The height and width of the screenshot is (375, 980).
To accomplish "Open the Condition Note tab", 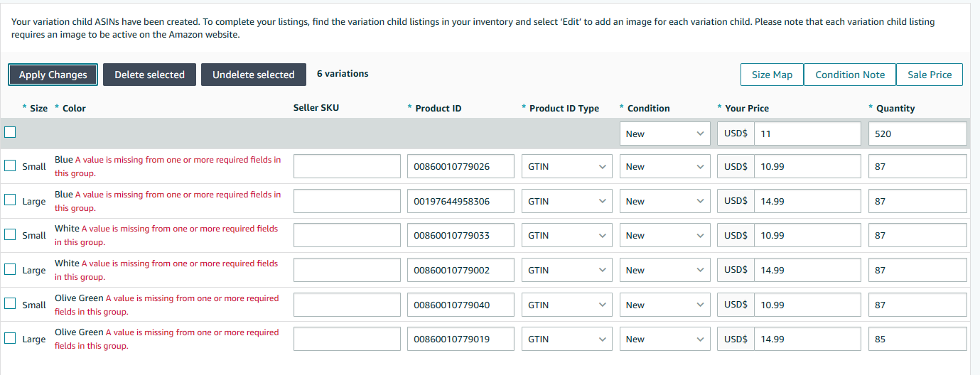I will click(850, 75).
